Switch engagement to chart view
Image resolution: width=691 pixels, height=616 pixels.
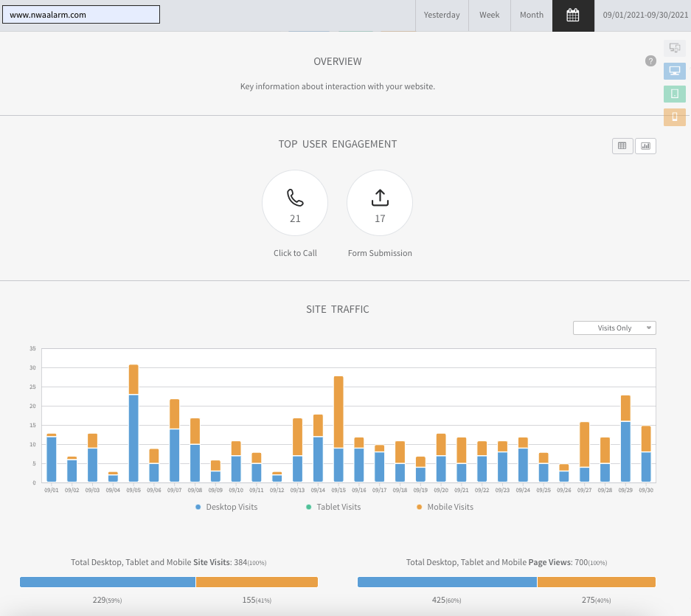tap(645, 146)
